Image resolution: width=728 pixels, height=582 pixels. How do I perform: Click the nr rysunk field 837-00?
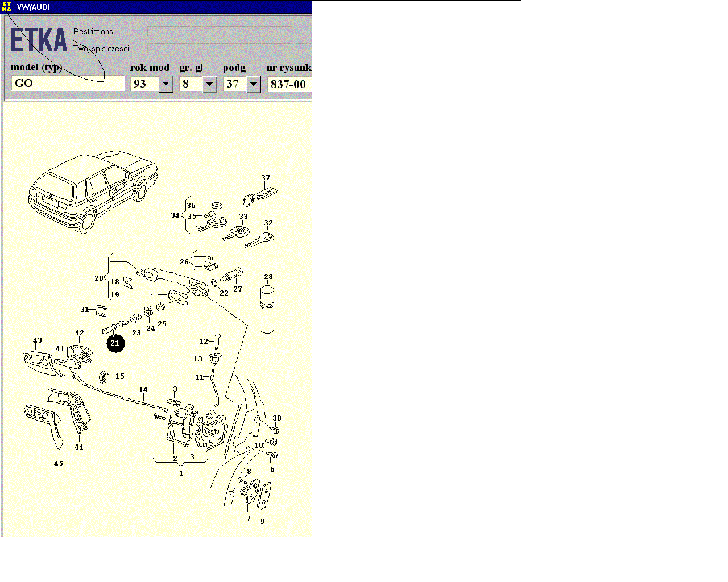click(x=289, y=84)
